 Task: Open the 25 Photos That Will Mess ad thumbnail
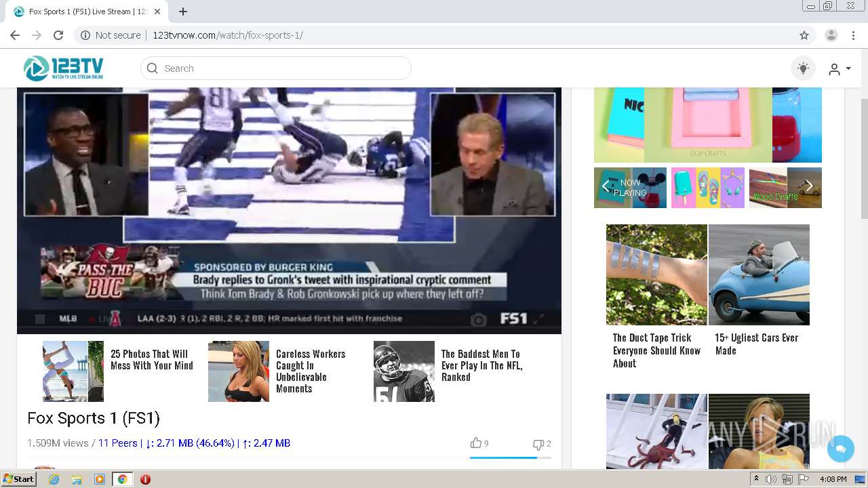click(x=73, y=371)
